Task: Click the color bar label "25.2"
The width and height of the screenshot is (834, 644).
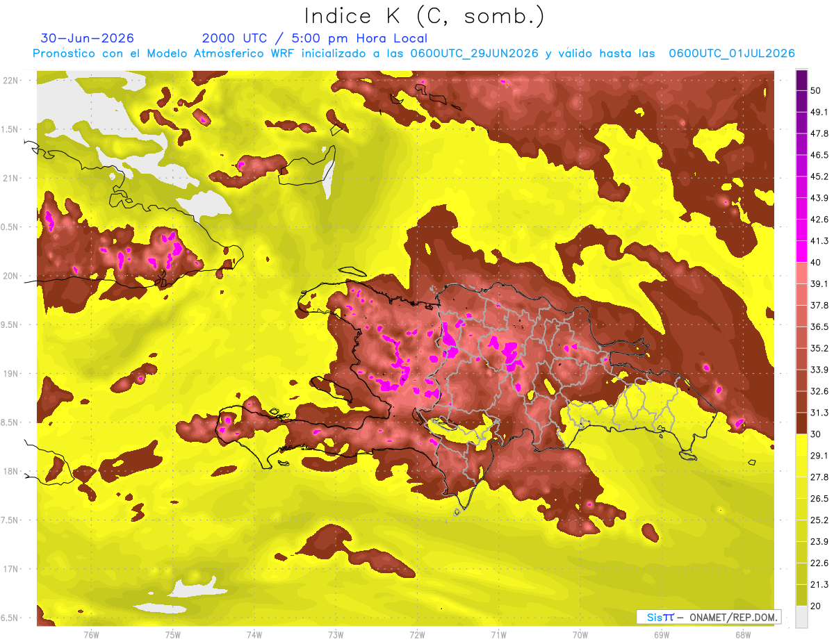Action: (819, 520)
